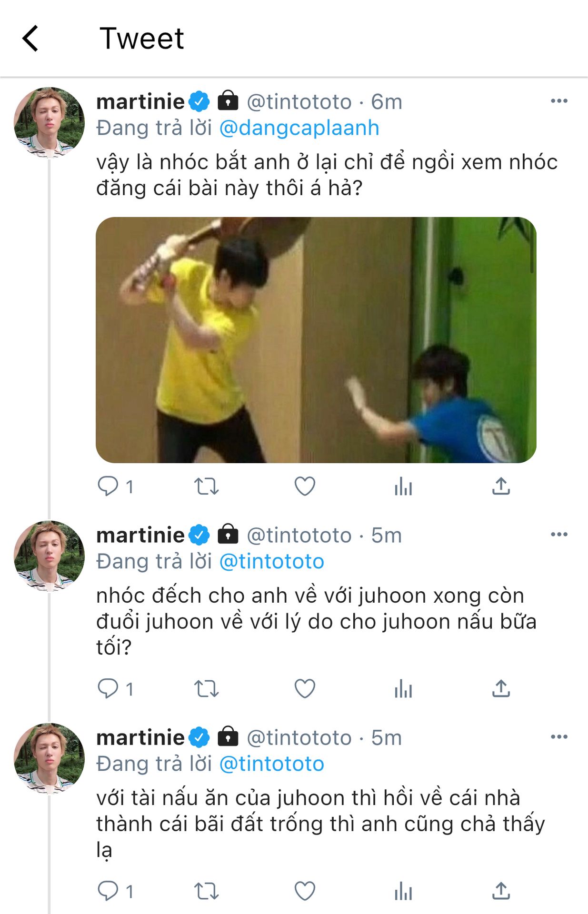Like the third tweet in thread
The image size is (588, 914).
(x=305, y=891)
